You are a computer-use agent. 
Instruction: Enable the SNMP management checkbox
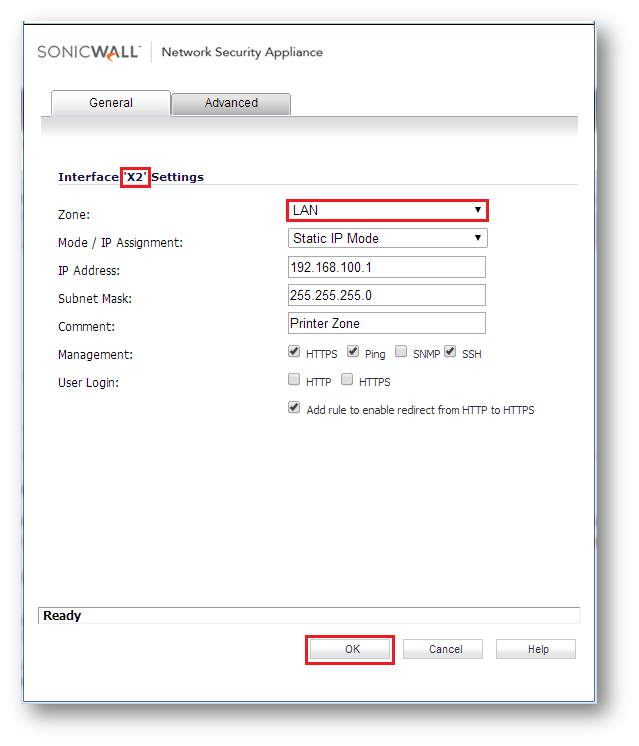click(401, 352)
